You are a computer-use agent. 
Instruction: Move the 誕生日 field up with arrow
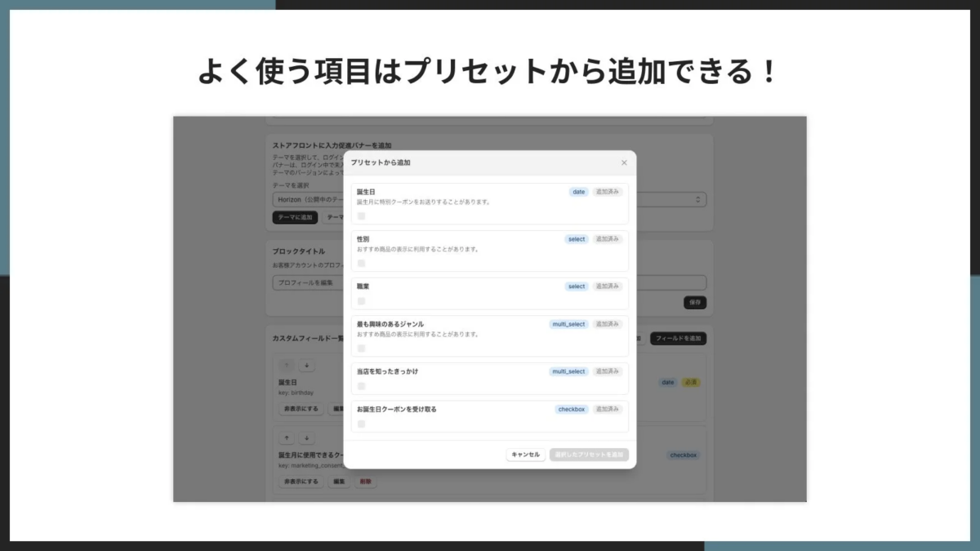(287, 366)
